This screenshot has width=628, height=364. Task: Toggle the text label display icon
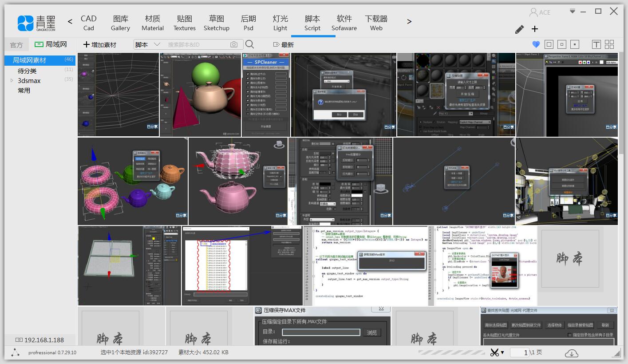596,44
